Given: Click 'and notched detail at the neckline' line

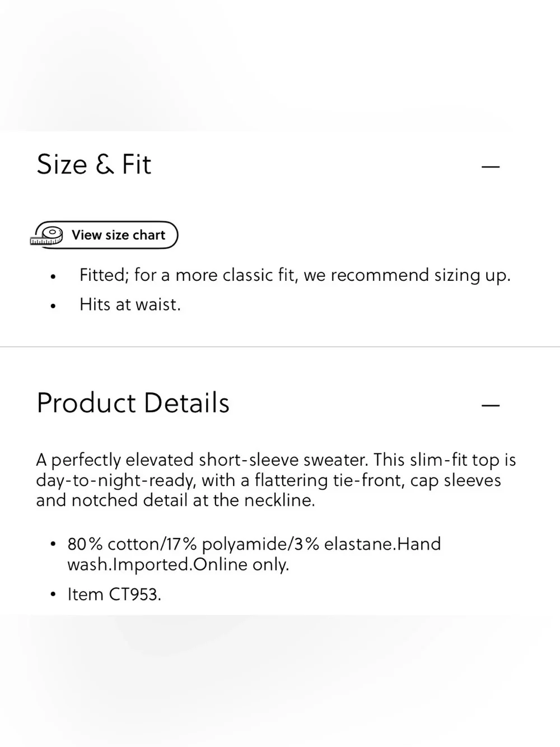Looking at the screenshot, I should tap(176, 500).
